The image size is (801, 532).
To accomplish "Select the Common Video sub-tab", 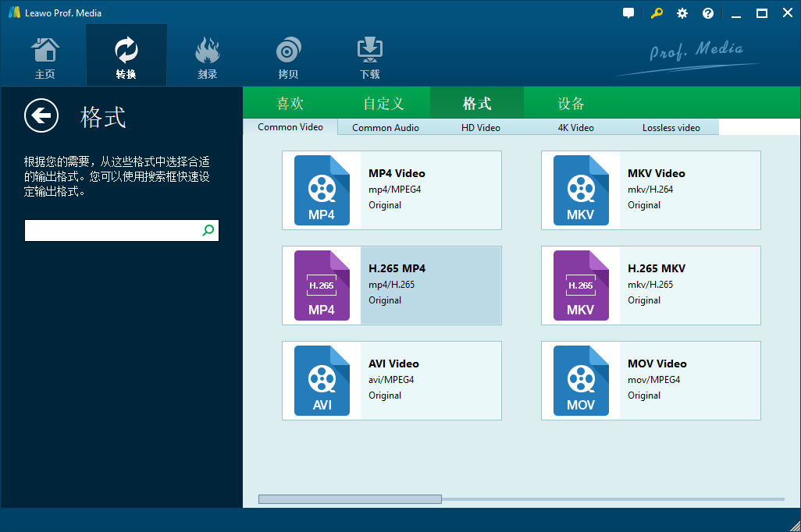I will (x=290, y=127).
